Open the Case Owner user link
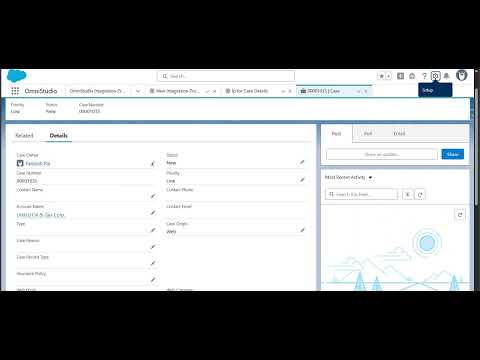Image resolution: width=480 pixels, height=360 pixels. point(38,163)
